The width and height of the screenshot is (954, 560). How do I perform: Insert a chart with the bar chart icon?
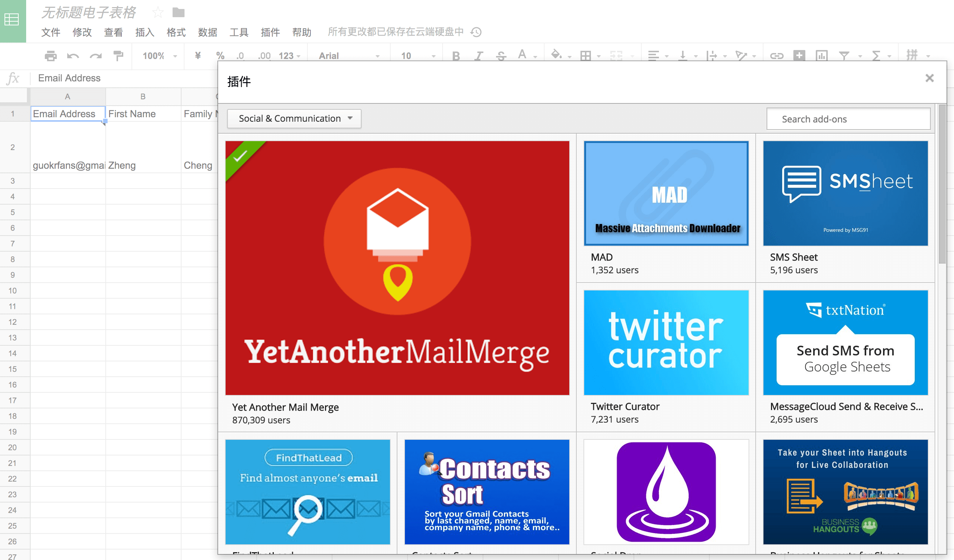click(x=821, y=56)
